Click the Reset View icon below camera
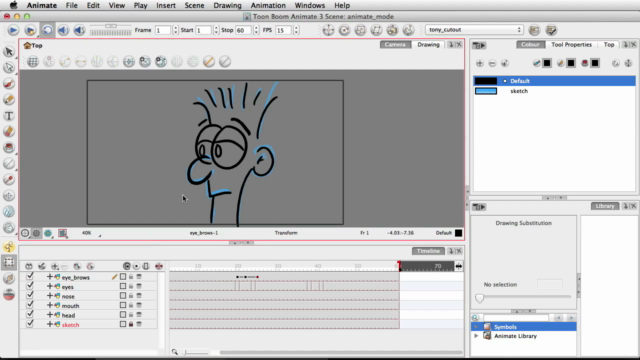Image resolution: width=640 pixels, height=360 pixels. tap(25, 233)
